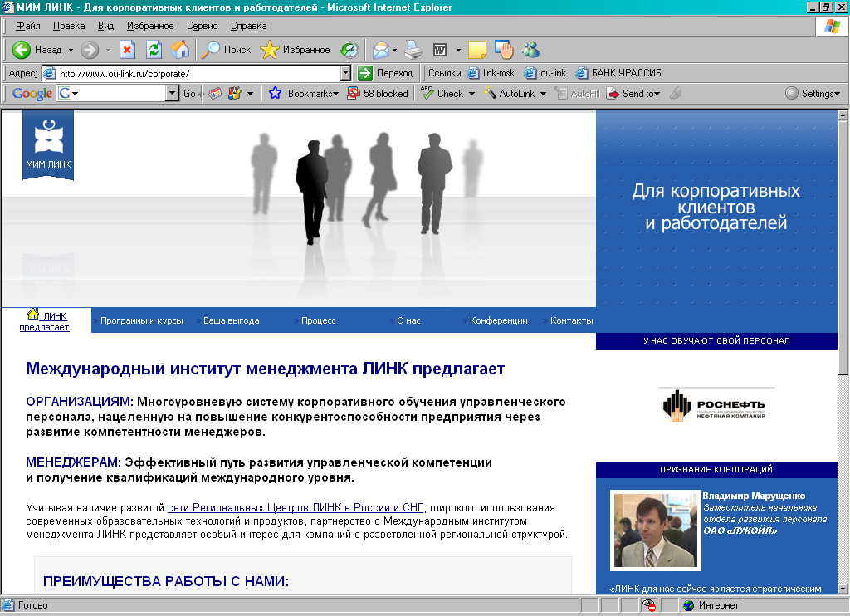The image size is (850, 616).
Task: Click the Go button on Google toolbar
Action: click(189, 93)
